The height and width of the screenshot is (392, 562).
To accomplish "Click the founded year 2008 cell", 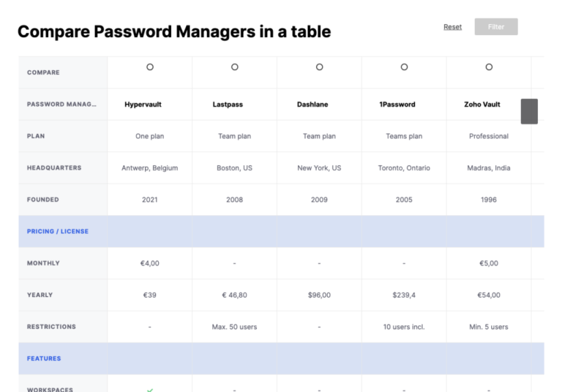I will (x=234, y=200).
